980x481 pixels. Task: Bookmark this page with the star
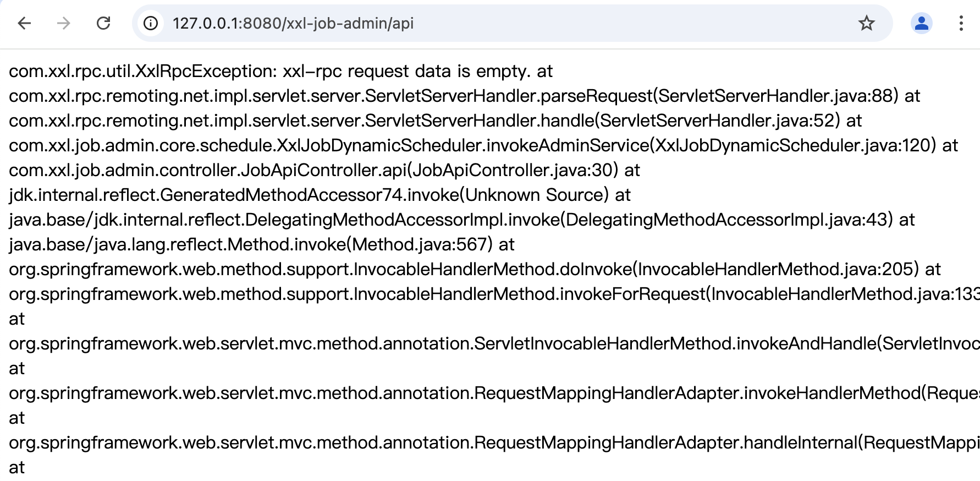[x=866, y=23]
